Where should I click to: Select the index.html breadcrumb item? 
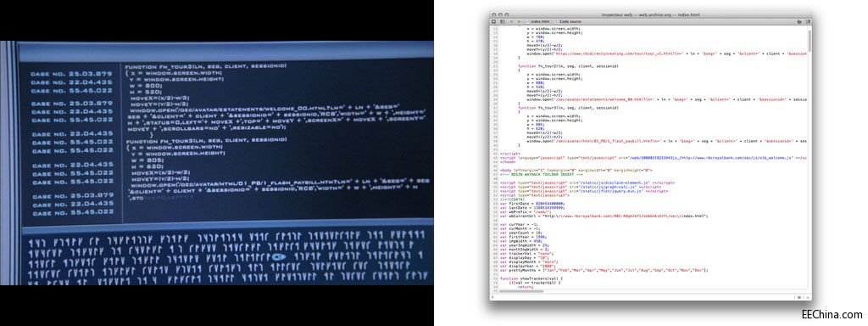(x=540, y=21)
